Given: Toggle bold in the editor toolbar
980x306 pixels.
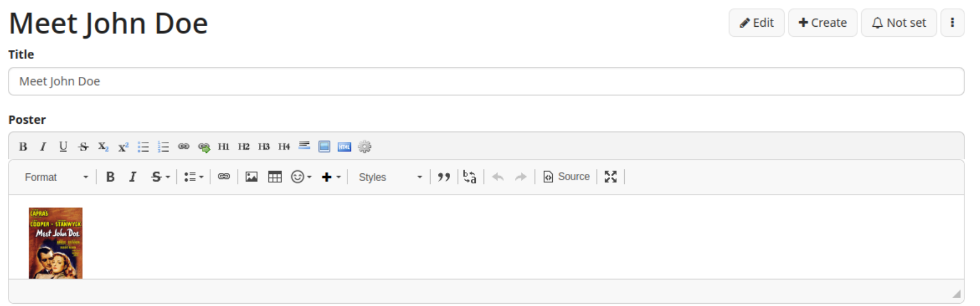Looking at the screenshot, I should pyautogui.click(x=110, y=177).
